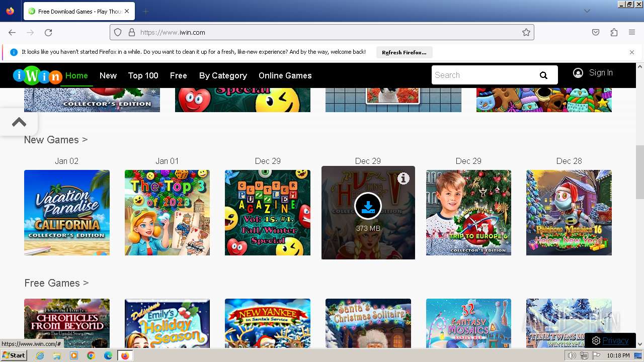Open the By Category menu

pyautogui.click(x=223, y=75)
